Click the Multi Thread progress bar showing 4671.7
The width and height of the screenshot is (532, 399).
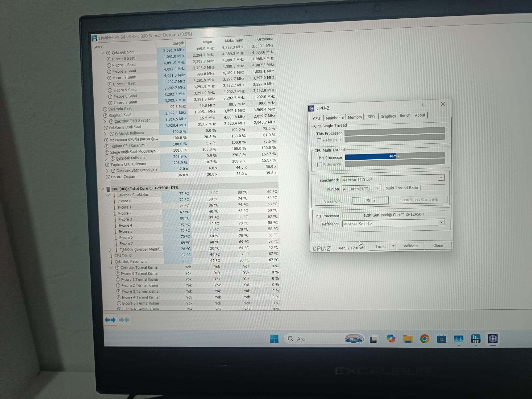[395, 156]
